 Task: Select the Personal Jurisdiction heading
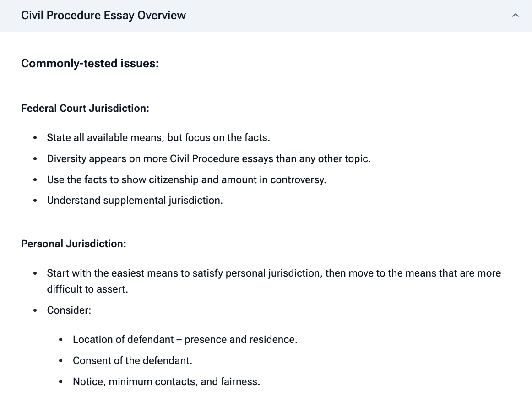click(x=74, y=244)
